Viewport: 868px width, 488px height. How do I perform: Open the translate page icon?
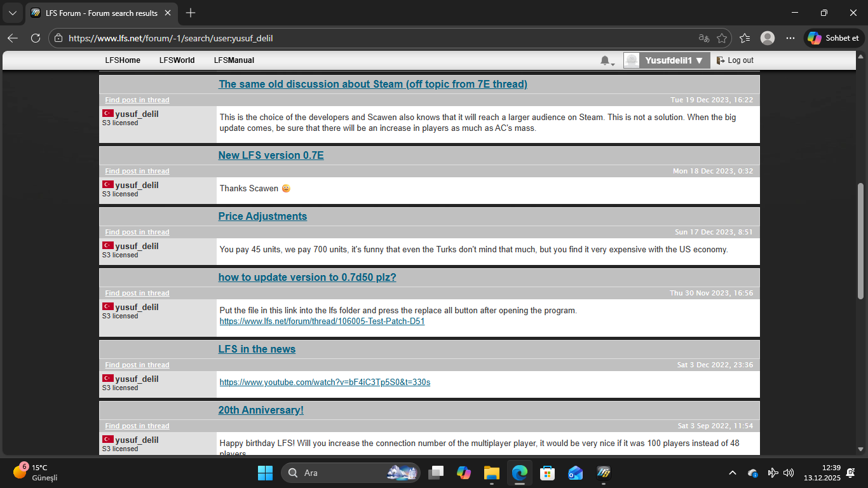coord(704,38)
